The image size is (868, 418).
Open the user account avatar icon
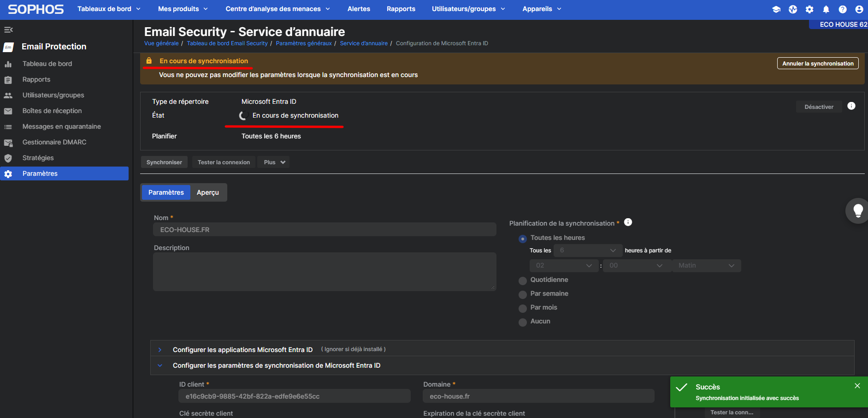click(x=859, y=9)
